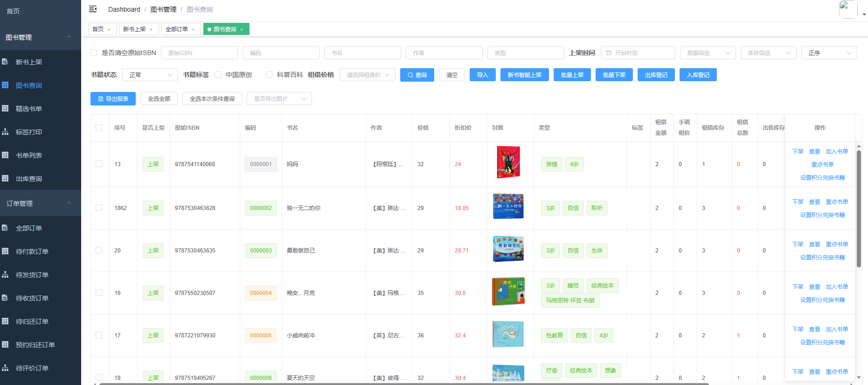Check the row for 小威向前冲
868x385 pixels.
click(99, 335)
